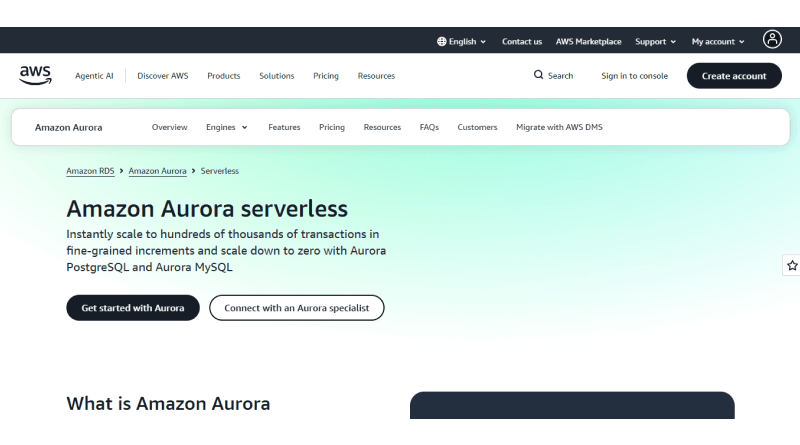This screenshot has height=445, width=800.
Task: Click Sign in to console
Action: pyautogui.click(x=634, y=76)
